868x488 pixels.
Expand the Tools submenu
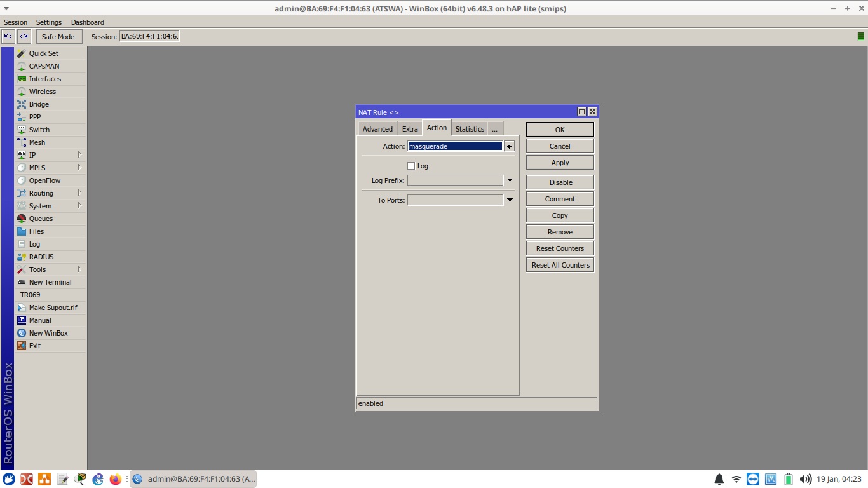click(79, 269)
